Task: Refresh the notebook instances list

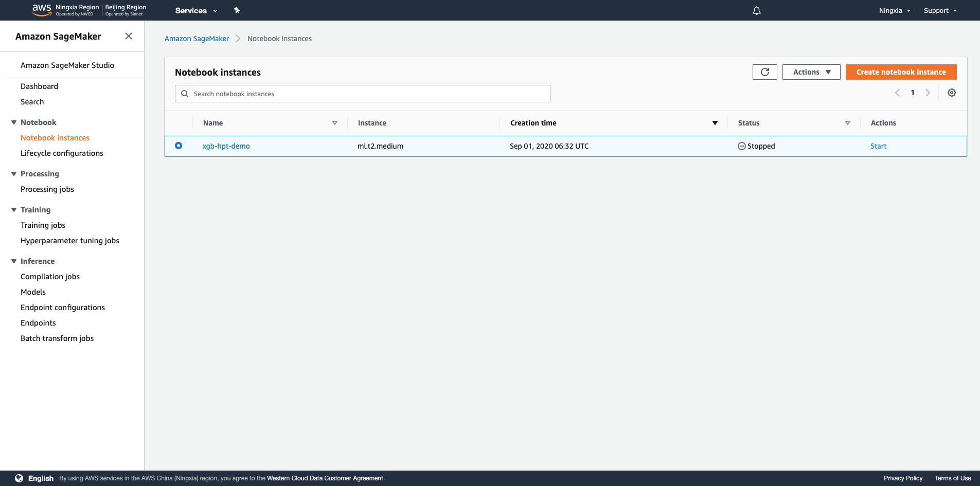Action: coord(765,72)
